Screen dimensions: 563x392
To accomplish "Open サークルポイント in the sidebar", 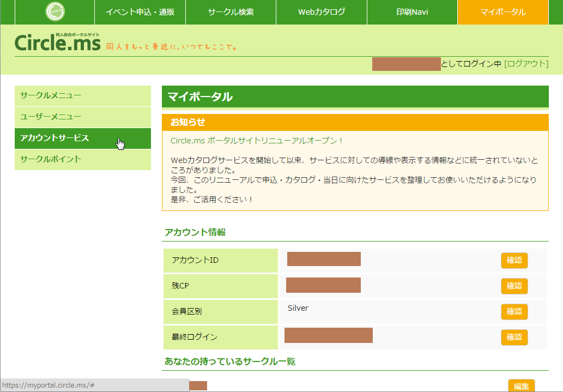I will pos(83,159).
